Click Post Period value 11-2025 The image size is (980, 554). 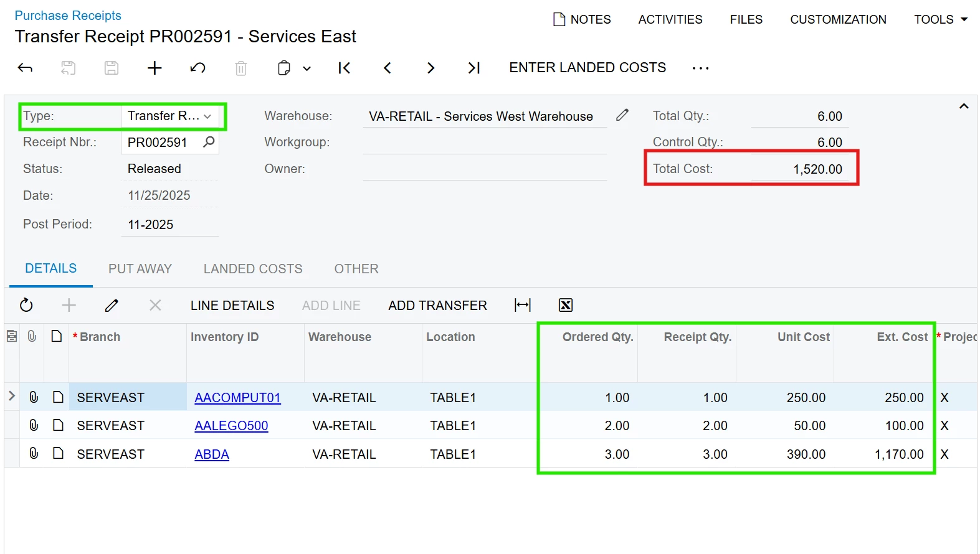pos(151,225)
